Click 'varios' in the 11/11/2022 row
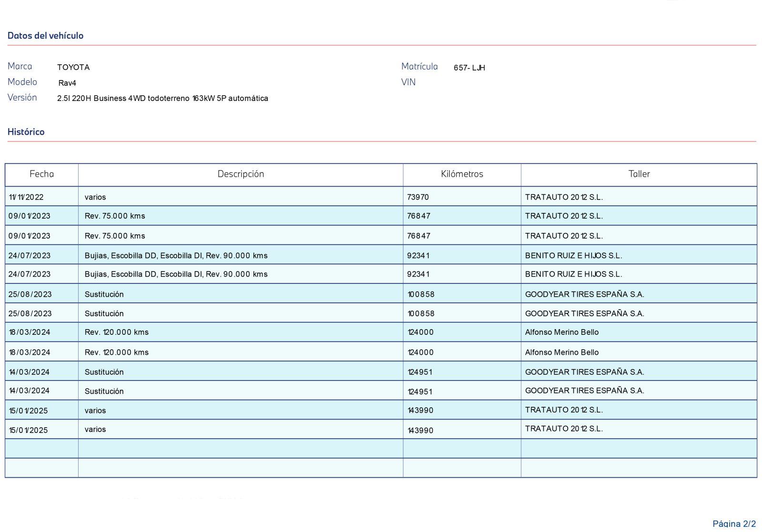Image resolution: width=762 pixels, height=532 pixels. tap(95, 197)
